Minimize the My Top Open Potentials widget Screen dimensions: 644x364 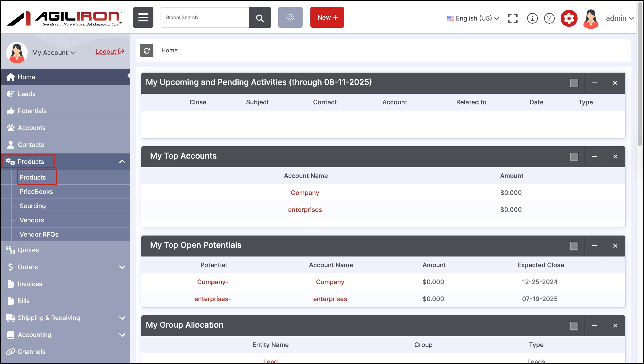[594, 246]
